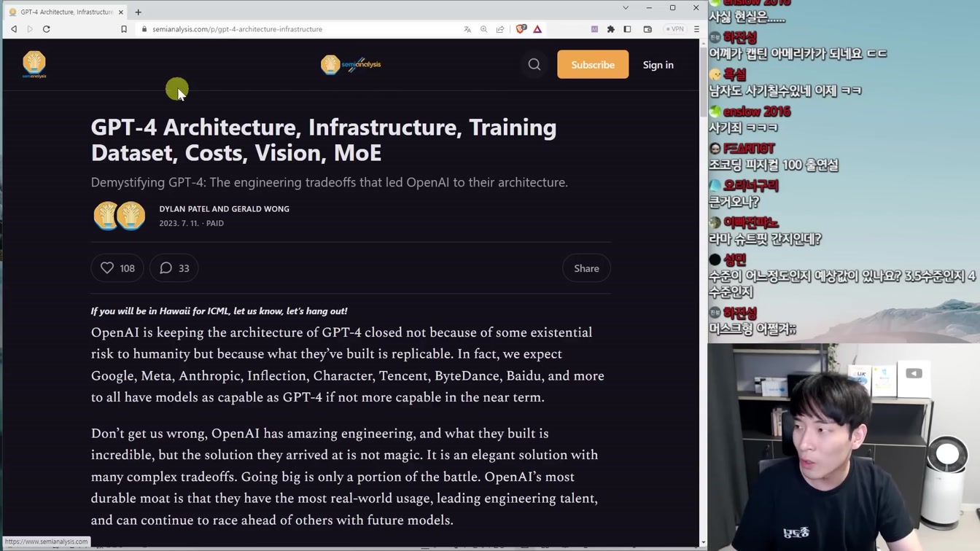The width and height of the screenshot is (980, 551).
Task: Open the browser hamburger main menu
Action: click(696, 29)
